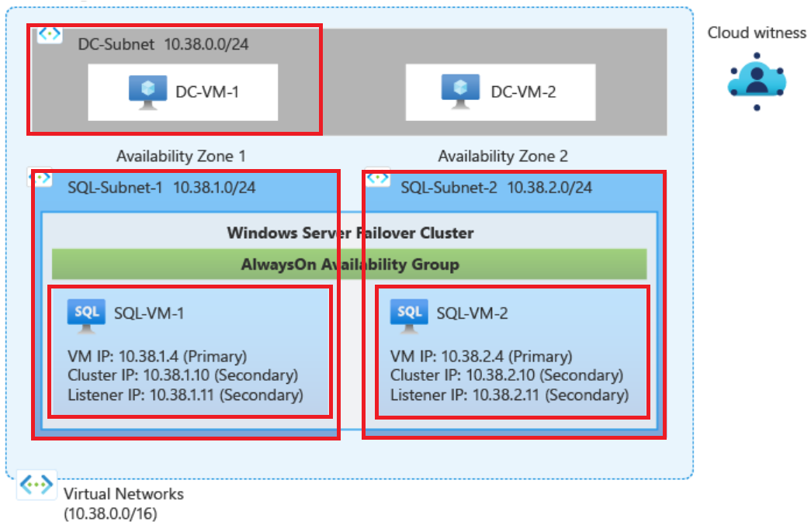Select the SQL-VM-2 name label
The width and height of the screenshot is (811, 532).
point(472,313)
